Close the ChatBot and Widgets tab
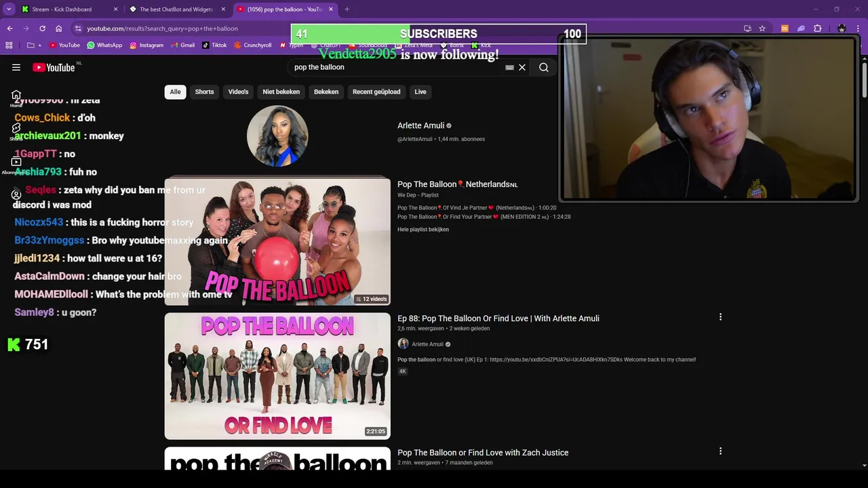The image size is (868, 488). pos(223,9)
